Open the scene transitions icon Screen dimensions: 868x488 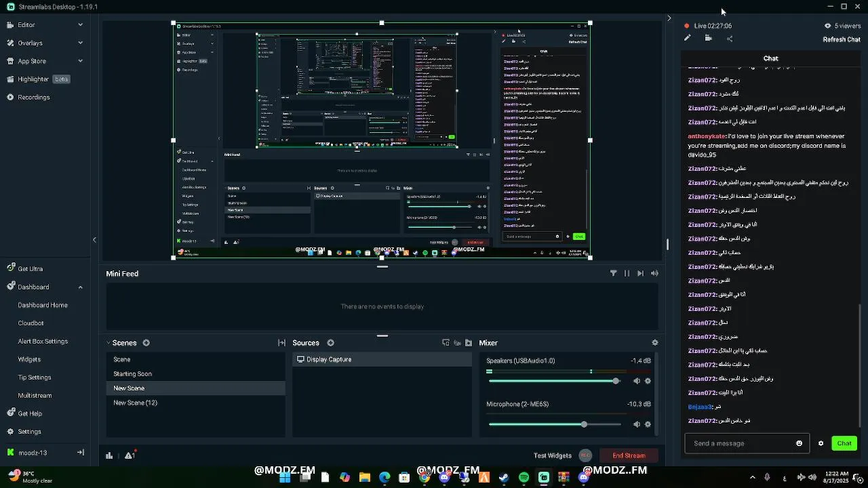281,343
